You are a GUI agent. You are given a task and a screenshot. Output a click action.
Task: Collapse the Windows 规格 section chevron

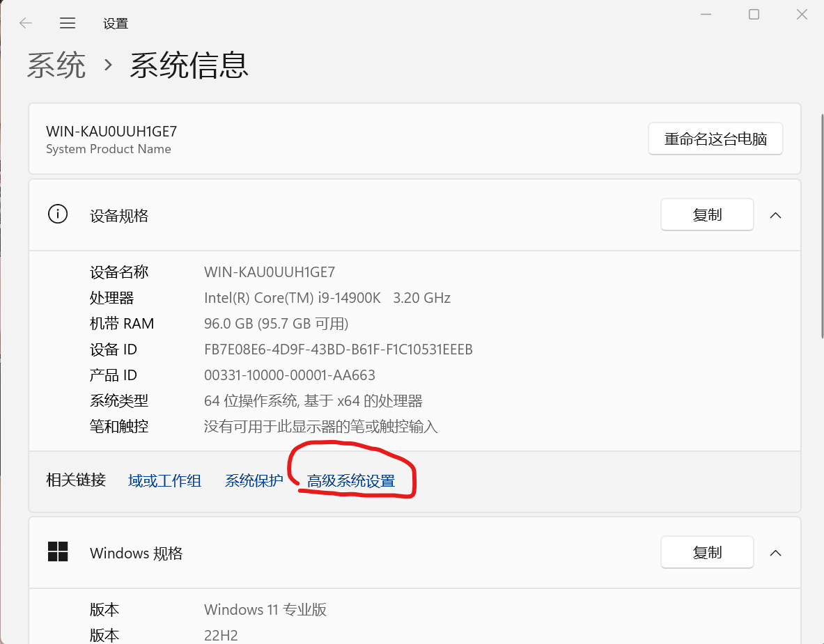tap(776, 553)
